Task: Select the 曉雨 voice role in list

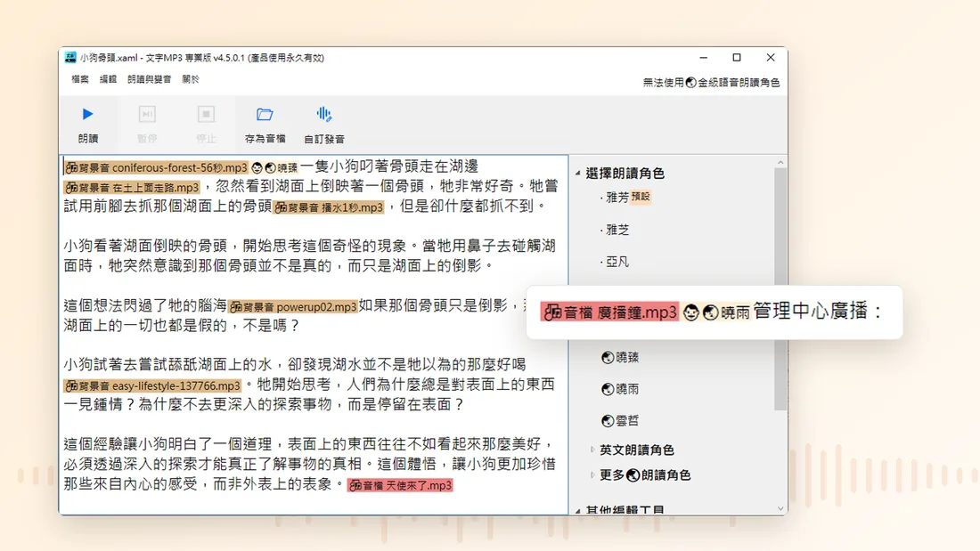Action: pyautogui.click(x=620, y=389)
